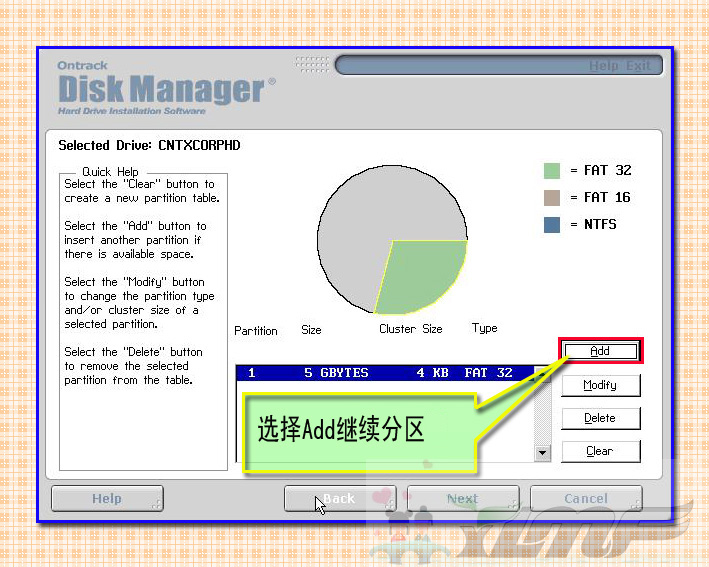Proceed with the Next button
709x567 pixels.
coord(463,498)
